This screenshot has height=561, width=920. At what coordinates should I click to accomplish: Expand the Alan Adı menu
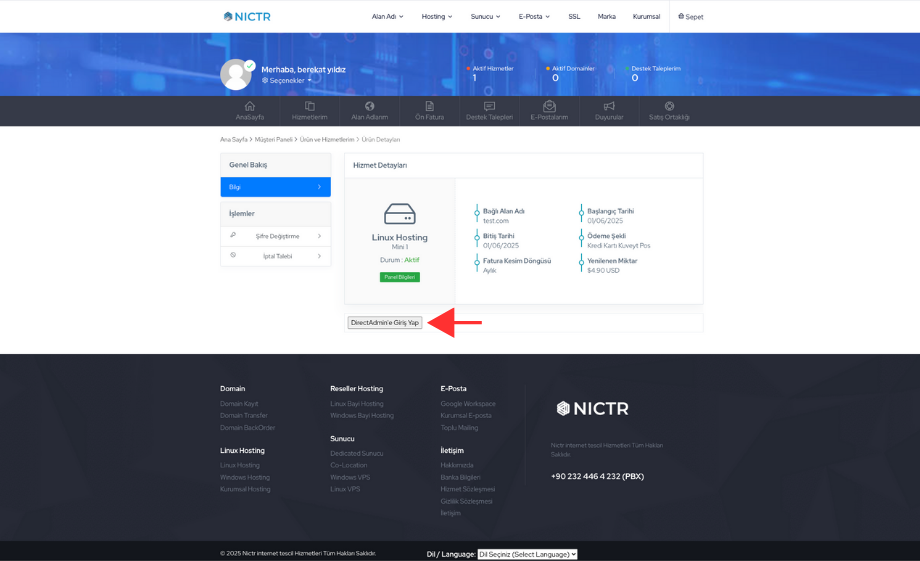(x=387, y=16)
